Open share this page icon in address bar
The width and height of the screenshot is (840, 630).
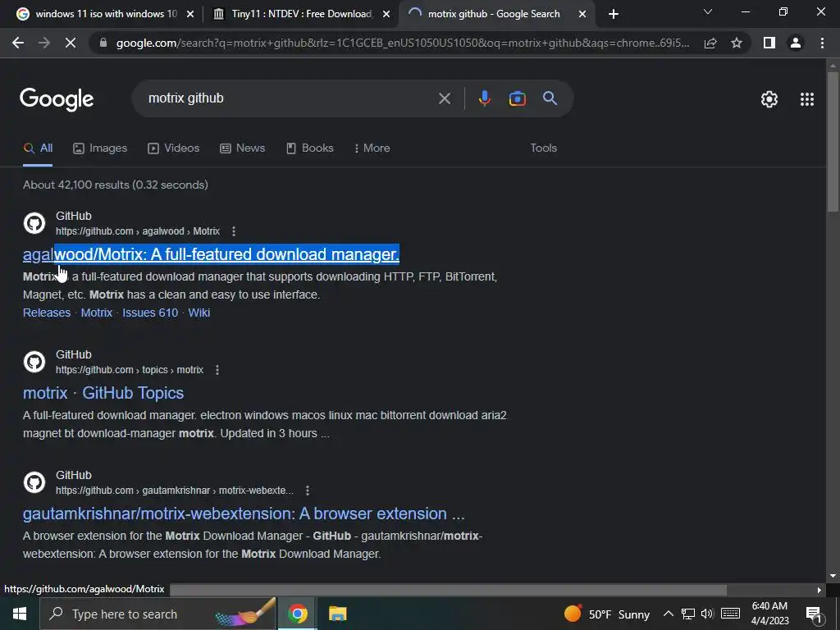[710, 43]
